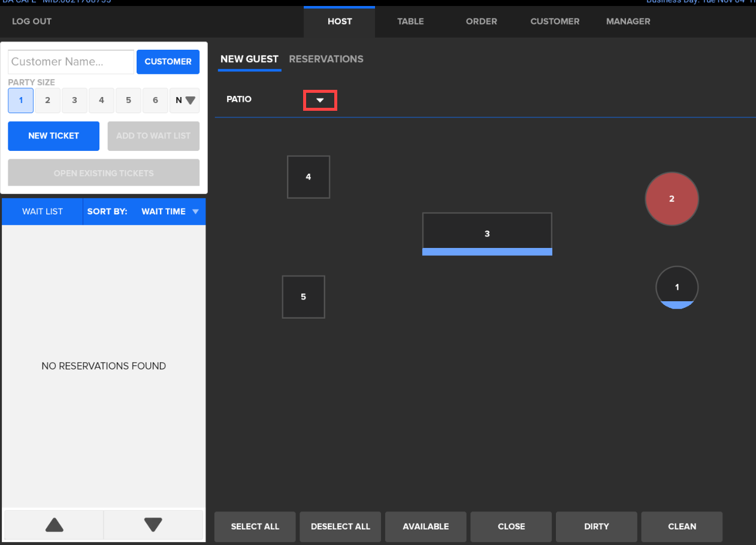Select square table 5 on the floor plan
The height and width of the screenshot is (545, 756).
point(303,296)
